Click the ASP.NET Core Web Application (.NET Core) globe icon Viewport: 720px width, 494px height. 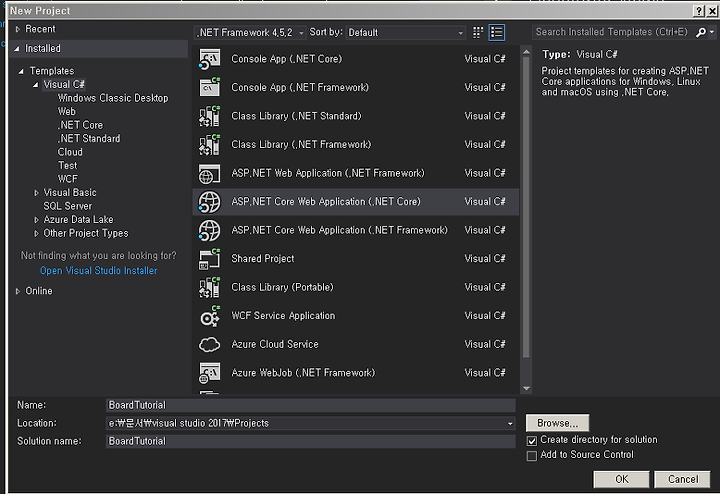tap(209, 202)
